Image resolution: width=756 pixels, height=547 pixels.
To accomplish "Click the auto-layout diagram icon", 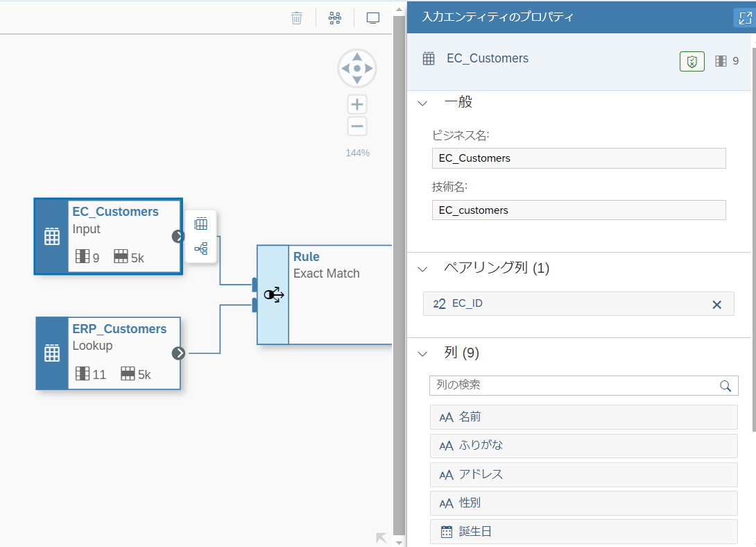I will tap(334, 18).
